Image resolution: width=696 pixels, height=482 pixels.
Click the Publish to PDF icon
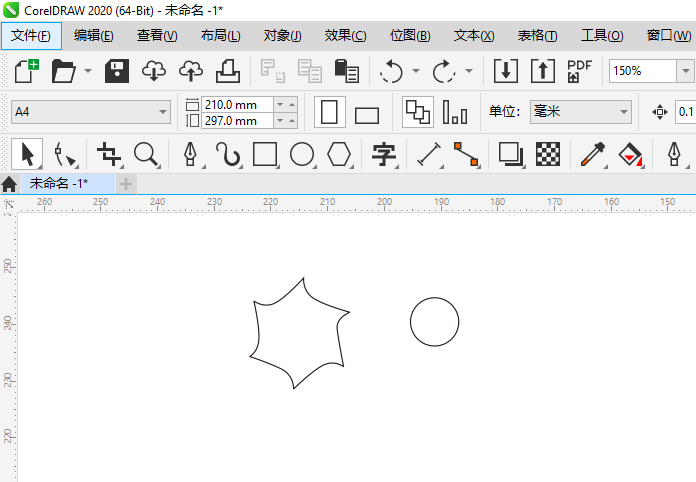579,71
